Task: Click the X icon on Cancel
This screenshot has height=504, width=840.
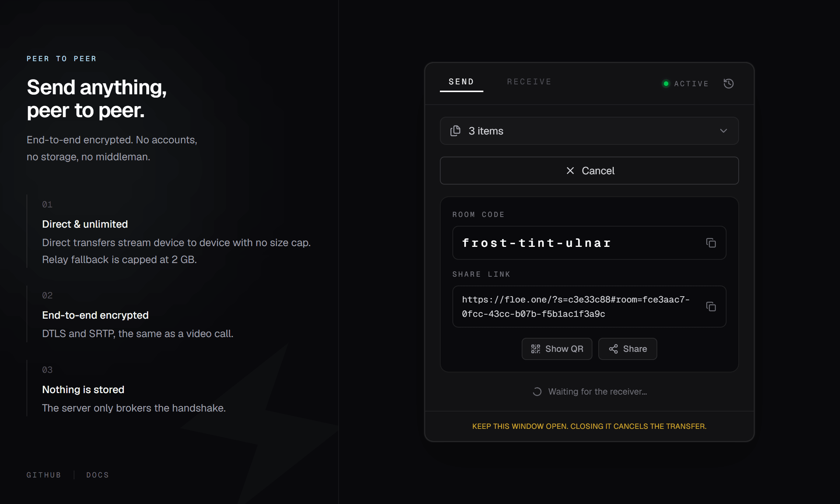Action: tap(570, 171)
